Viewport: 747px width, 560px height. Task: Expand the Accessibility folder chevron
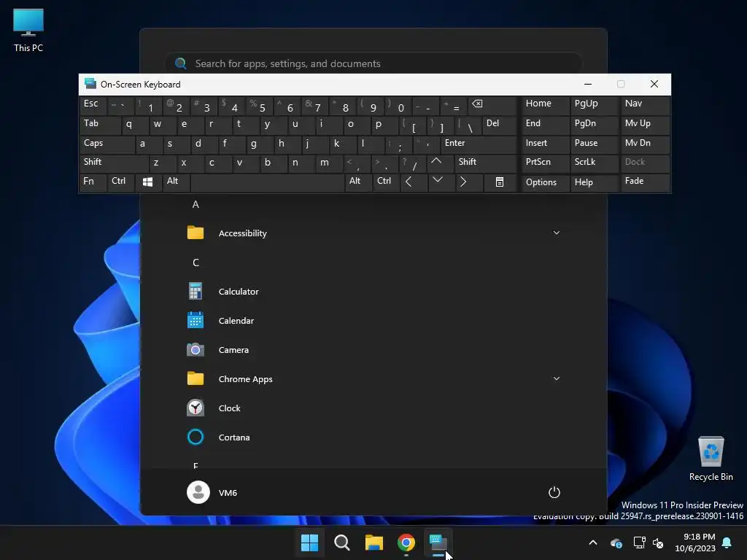pos(556,233)
